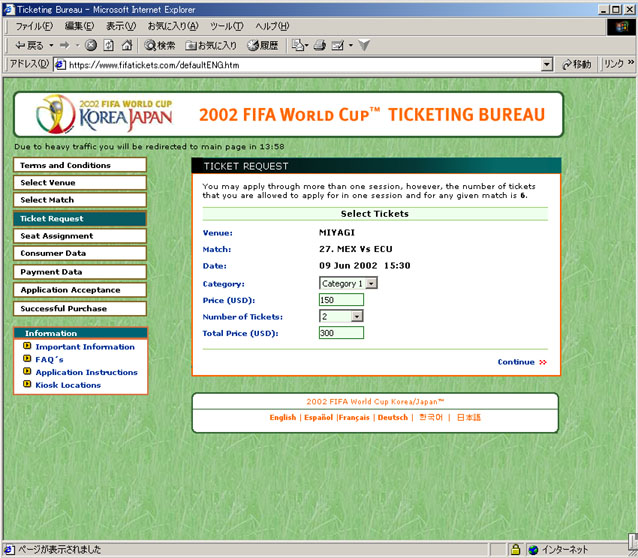Image resolution: width=638 pixels, height=558 pixels.
Task: Click the bullet icon beside Kiosk Locations
Action: click(x=27, y=384)
